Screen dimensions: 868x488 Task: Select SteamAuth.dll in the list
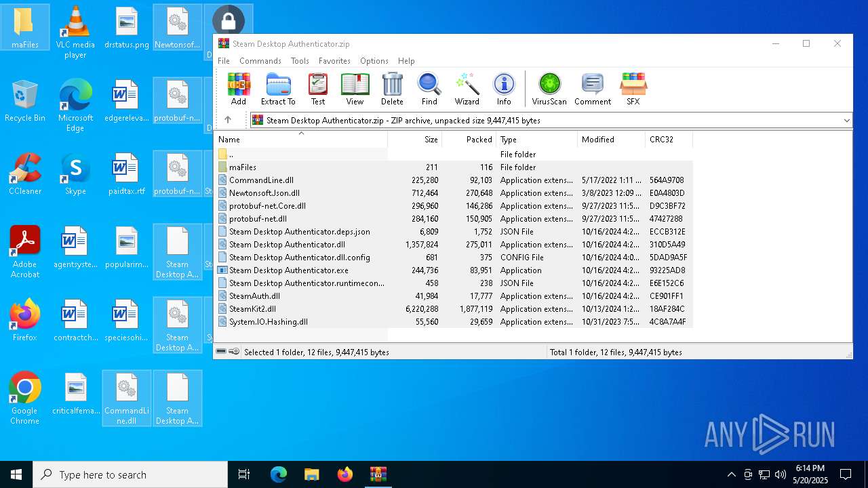[x=454, y=296]
